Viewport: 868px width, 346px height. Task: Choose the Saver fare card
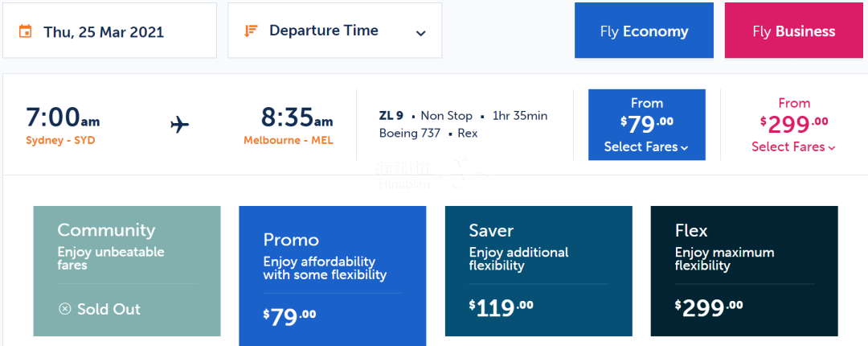(x=538, y=271)
